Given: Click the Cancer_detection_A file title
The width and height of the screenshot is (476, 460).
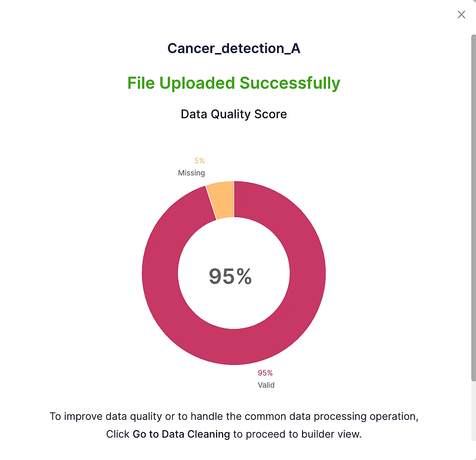Looking at the screenshot, I should coord(234,49).
